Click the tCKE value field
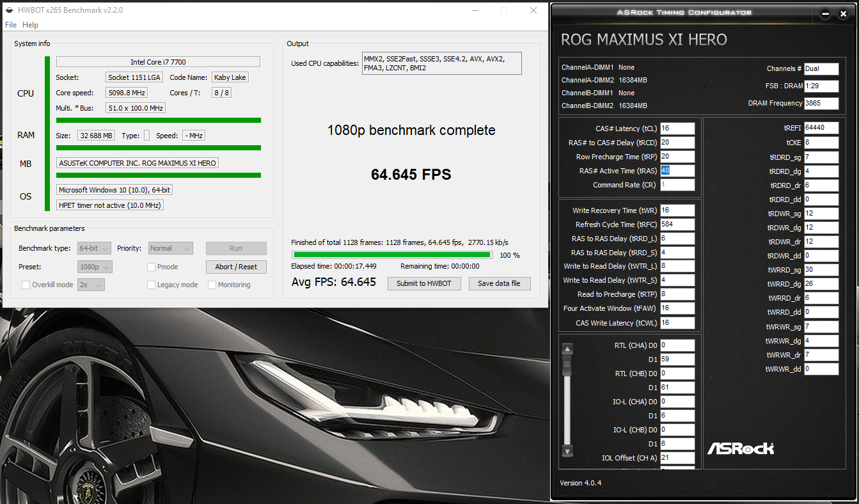Viewport: 859px width, 504px height. coord(821,143)
